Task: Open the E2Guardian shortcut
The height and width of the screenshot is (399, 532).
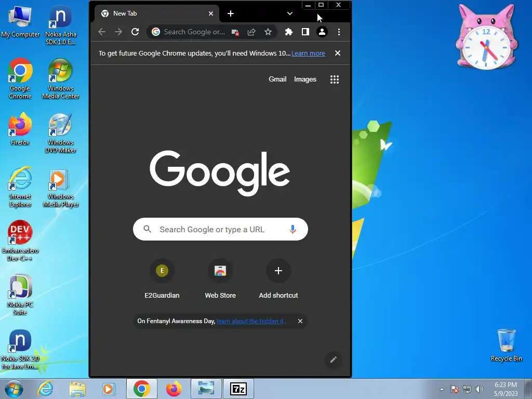Action: tap(162, 279)
